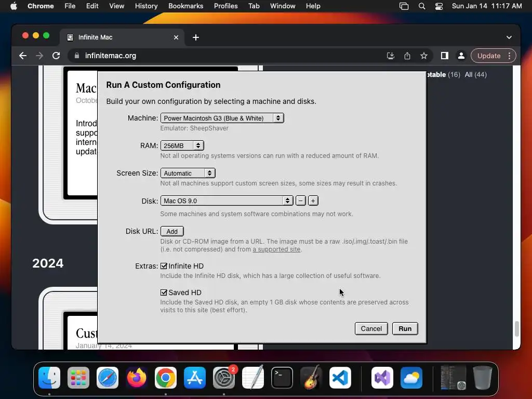The height and width of the screenshot is (399, 532).
Task: Open Visual Studio from the Dock
Action: (382, 378)
